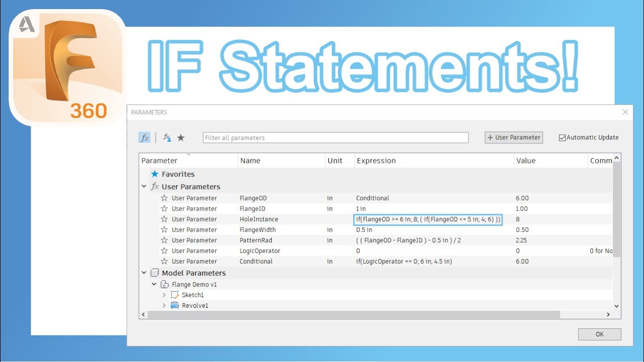Click the PatternRad expression formula
This screenshot has width=644, height=362.
coord(409,240)
